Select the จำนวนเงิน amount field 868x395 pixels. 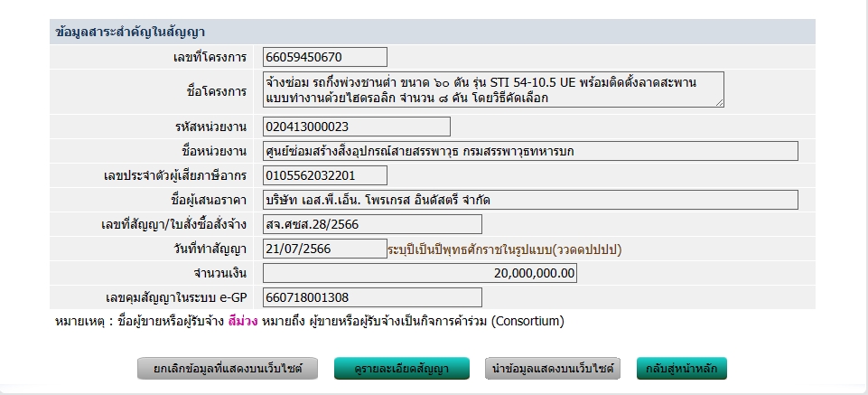tap(420, 273)
